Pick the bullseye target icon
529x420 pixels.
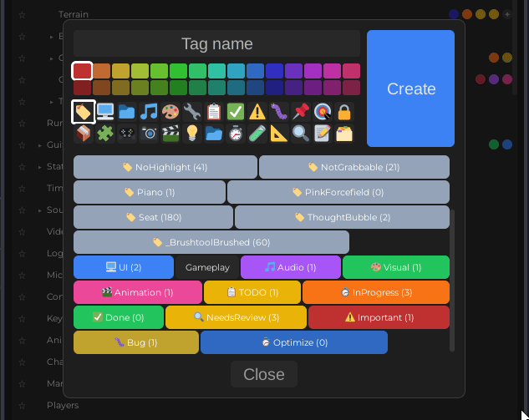pyautogui.click(x=323, y=112)
